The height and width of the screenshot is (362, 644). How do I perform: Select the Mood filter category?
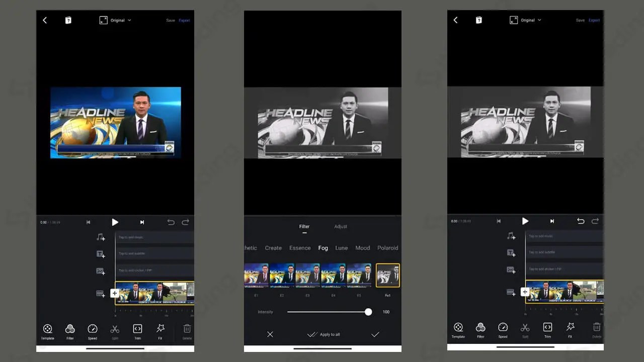click(363, 248)
